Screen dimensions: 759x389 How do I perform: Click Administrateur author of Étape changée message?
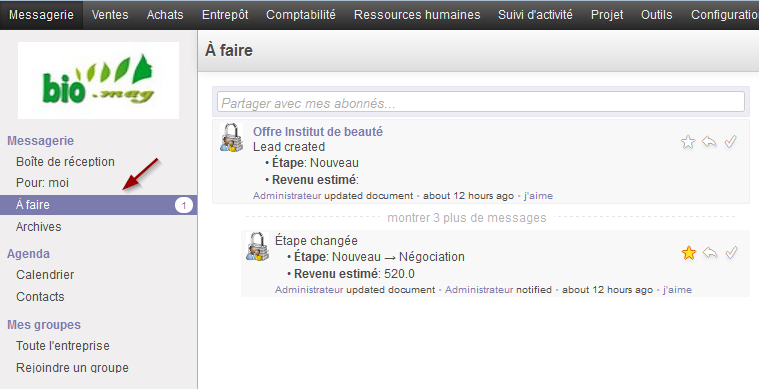309,290
